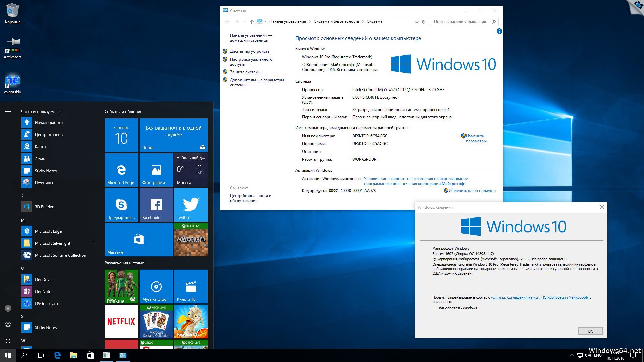Launch Карты from Start list
The height and width of the screenshot is (362, 644).
tap(59, 147)
